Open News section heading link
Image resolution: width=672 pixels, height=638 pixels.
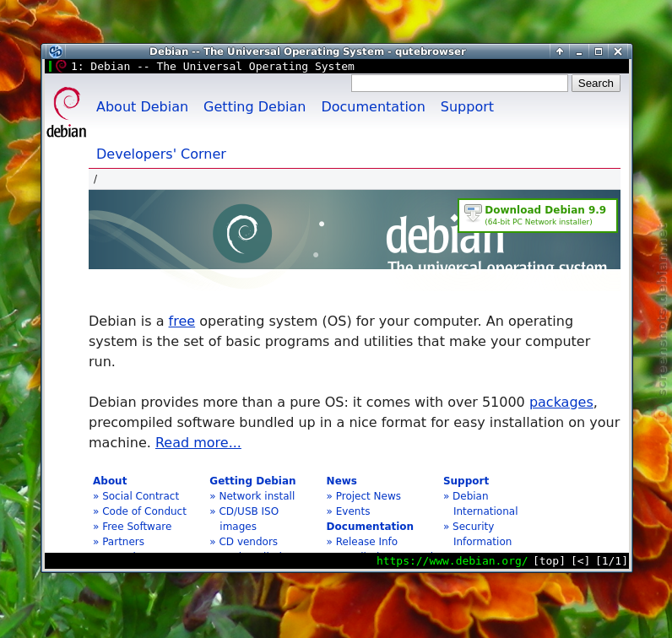tap(342, 481)
